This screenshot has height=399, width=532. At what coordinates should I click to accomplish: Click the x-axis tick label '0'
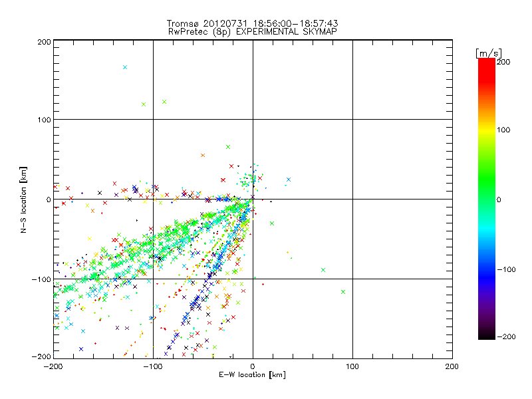coord(253,366)
